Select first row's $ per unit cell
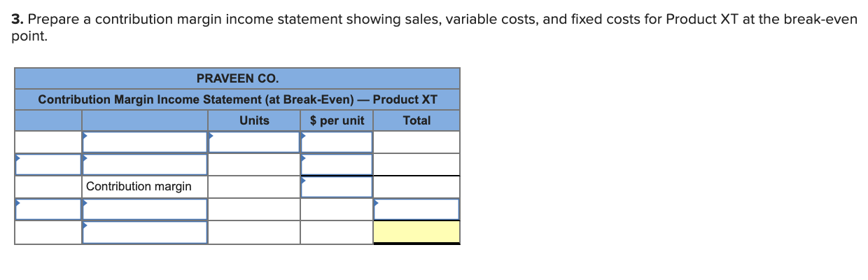Screen dimensions: 868x280 337,142
